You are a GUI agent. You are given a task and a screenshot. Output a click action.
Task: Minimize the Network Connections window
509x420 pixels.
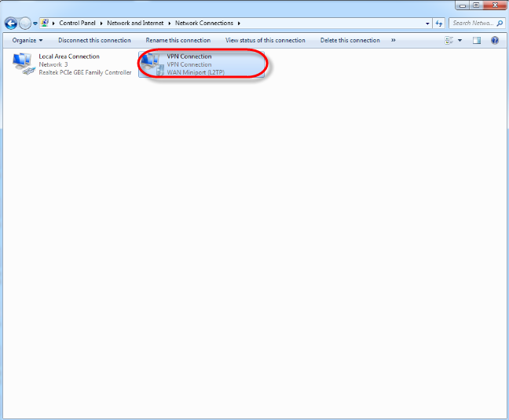463,5
